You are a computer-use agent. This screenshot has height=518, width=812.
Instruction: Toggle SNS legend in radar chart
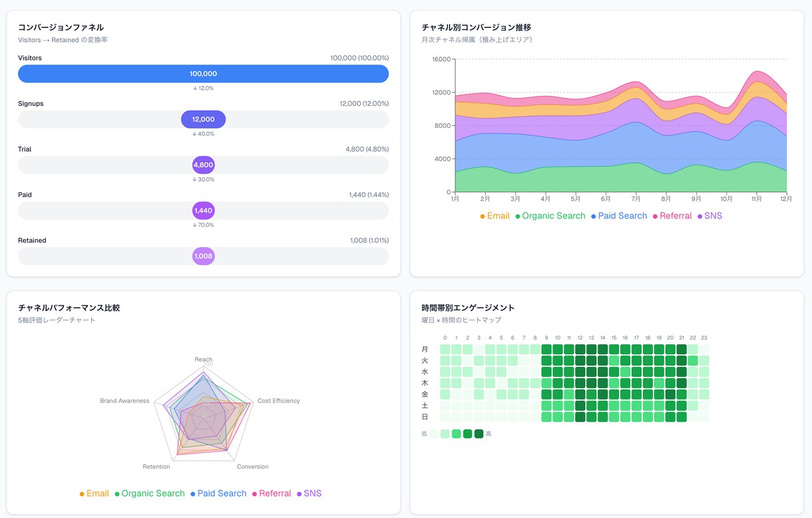coord(309,493)
